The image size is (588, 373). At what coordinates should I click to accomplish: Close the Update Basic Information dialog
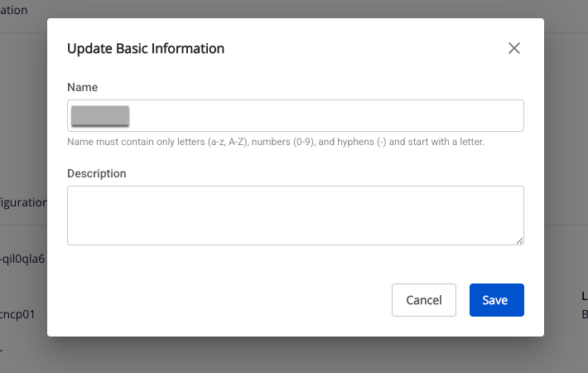pos(514,48)
